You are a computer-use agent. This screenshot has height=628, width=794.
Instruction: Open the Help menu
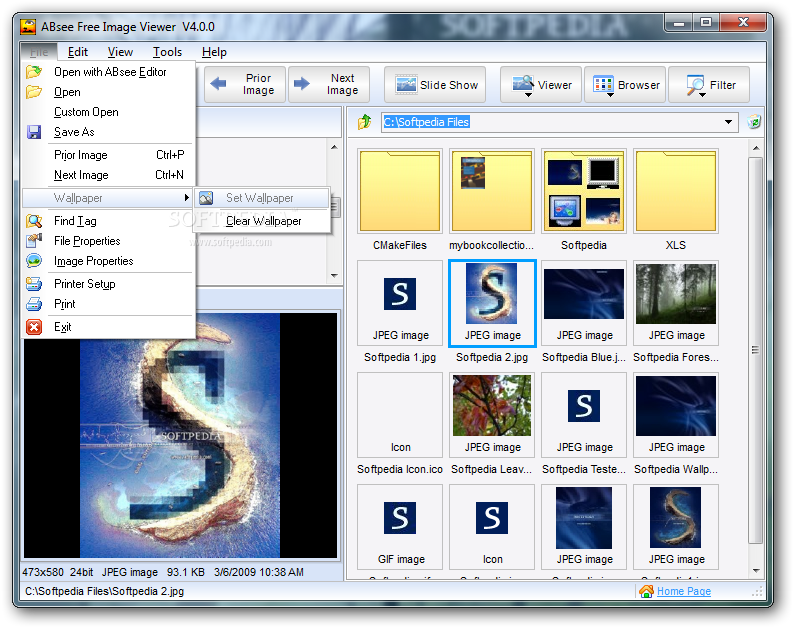[x=214, y=52]
